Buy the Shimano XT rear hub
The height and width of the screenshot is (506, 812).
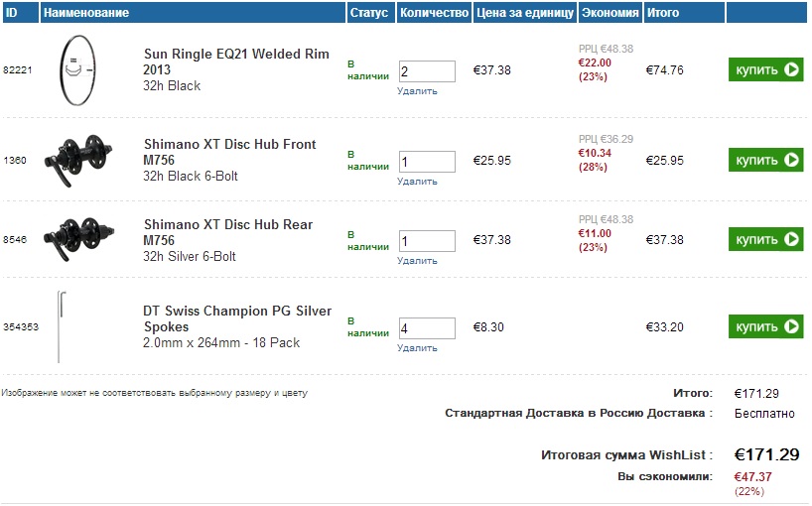point(765,240)
